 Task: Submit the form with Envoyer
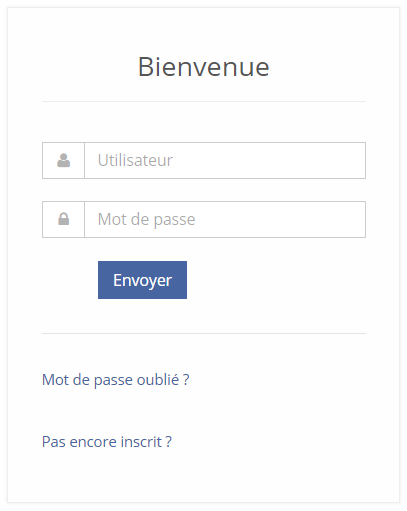tap(142, 280)
